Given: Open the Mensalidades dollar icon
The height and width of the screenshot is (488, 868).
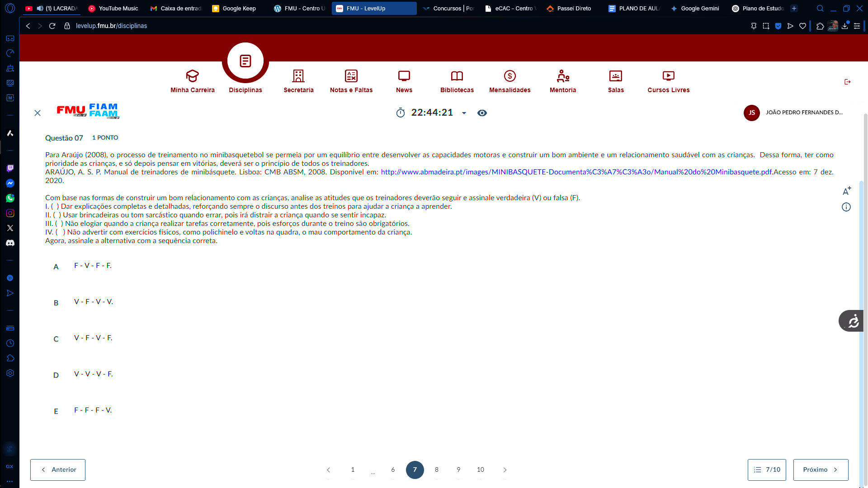Looking at the screenshot, I should point(509,76).
